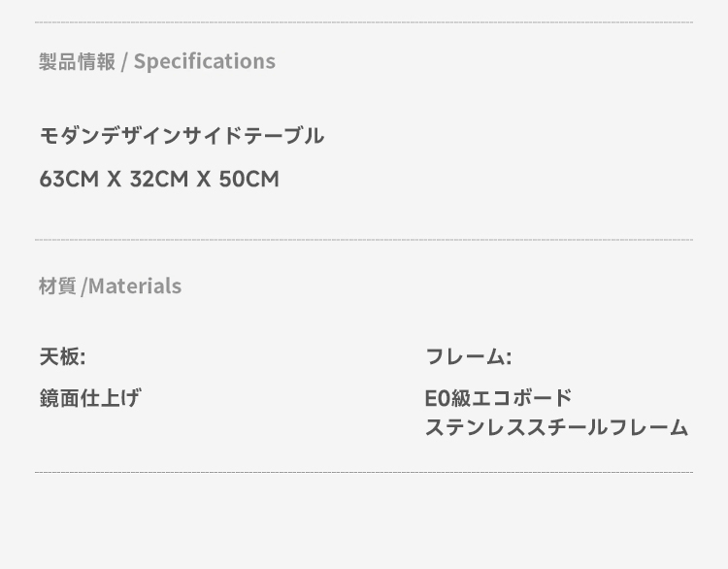The height and width of the screenshot is (569, 728).
Task: Select the Materials heading word
Action: tap(135, 286)
